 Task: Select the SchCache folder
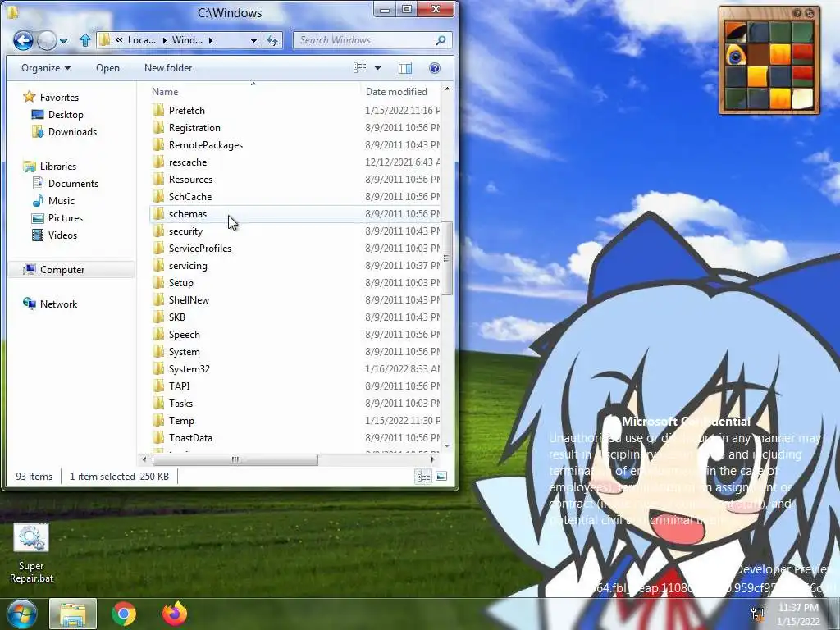pyautogui.click(x=294, y=197)
